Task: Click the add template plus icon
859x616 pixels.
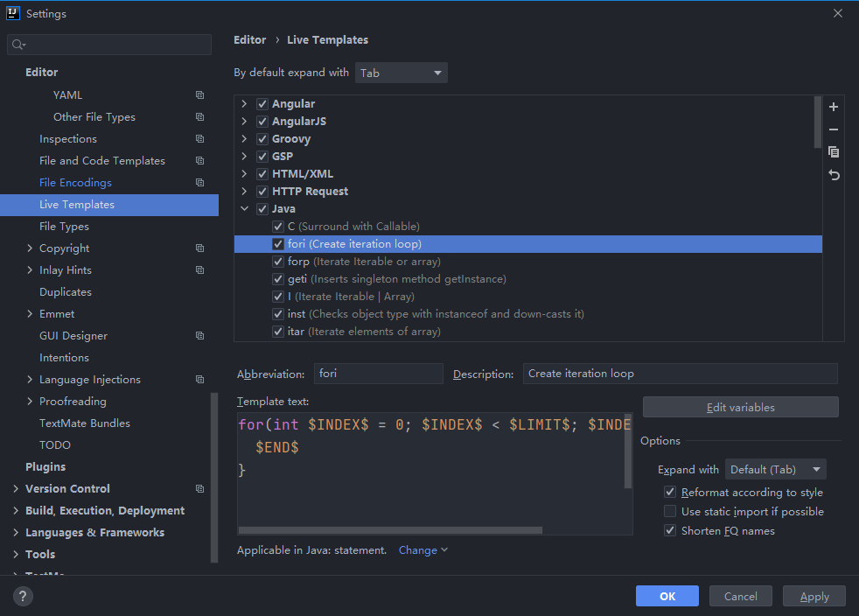Action: 834,107
